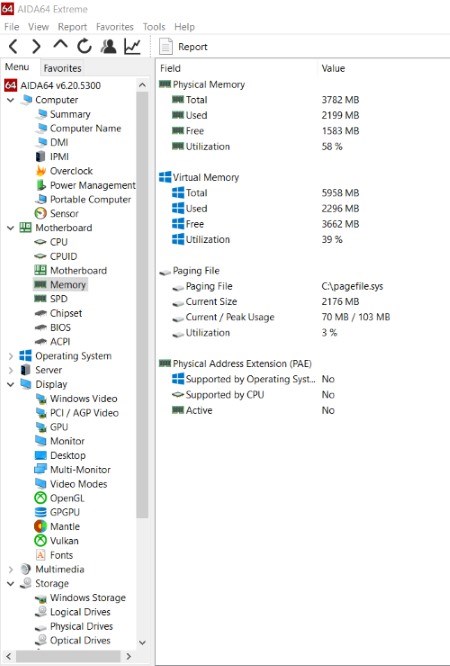Select Summary in the Computer tree
The image size is (450, 666).
coord(70,114)
